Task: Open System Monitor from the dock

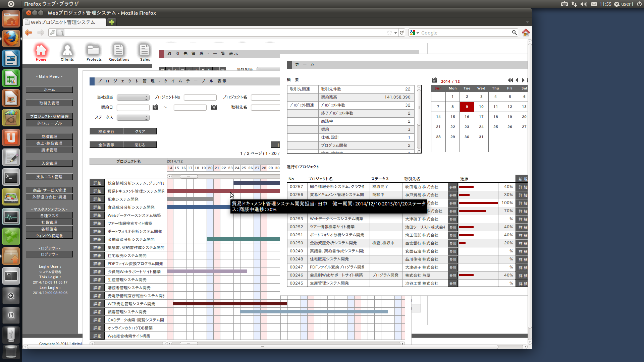Action: pos(11,217)
